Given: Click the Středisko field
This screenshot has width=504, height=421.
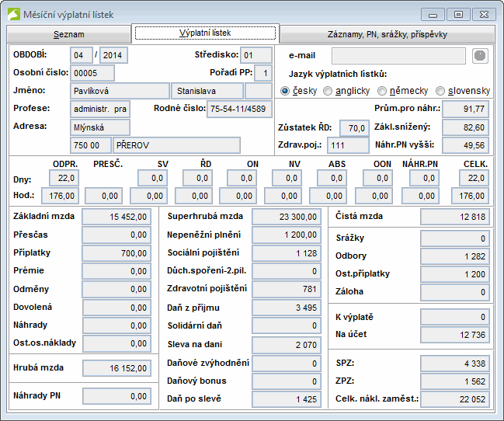Looking at the screenshot, I should click(x=255, y=56).
